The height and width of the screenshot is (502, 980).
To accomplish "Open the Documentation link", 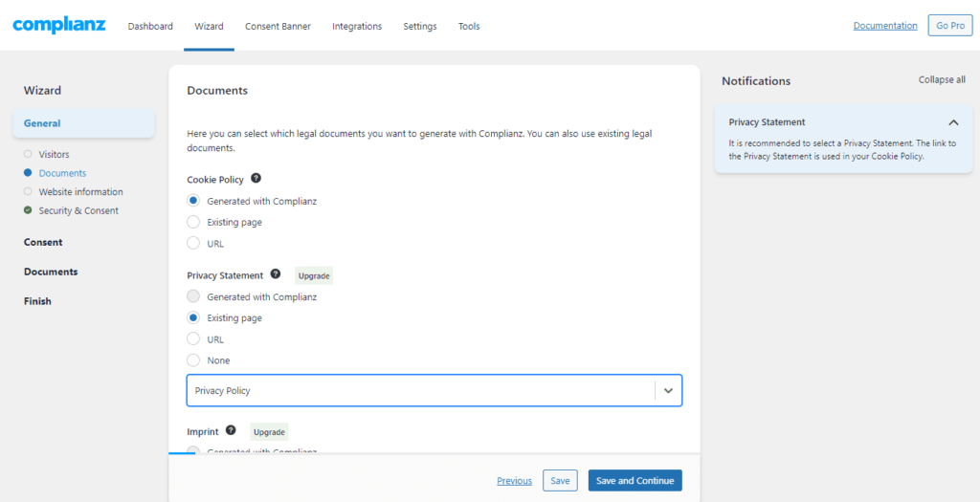I will click(885, 26).
